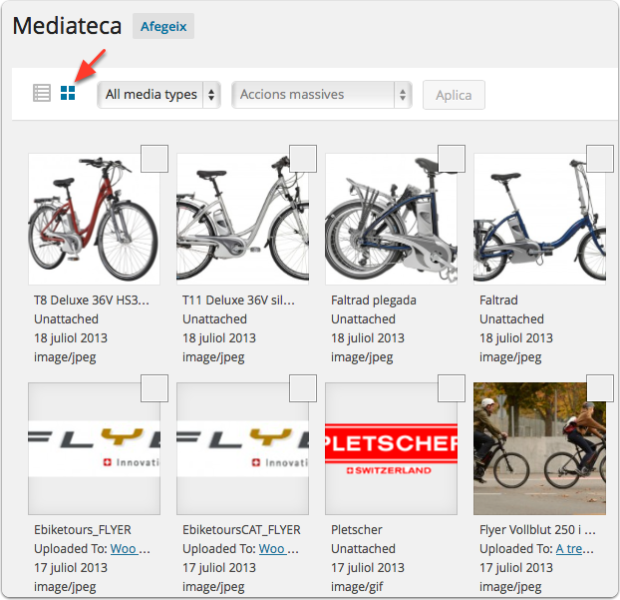This screenshot has width=620, height=600.
Task: Open the Faltrad plegada folded bike thumbnail
Action: tap(391, 219)
